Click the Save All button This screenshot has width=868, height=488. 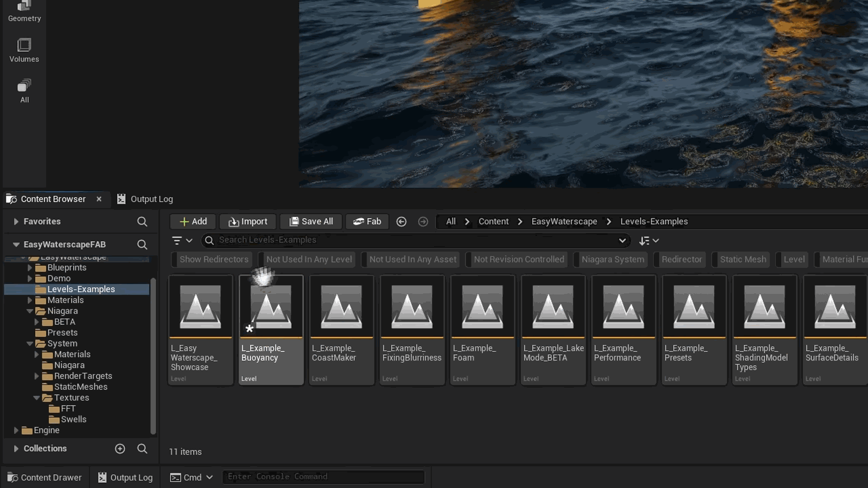(x=311, y=221)
